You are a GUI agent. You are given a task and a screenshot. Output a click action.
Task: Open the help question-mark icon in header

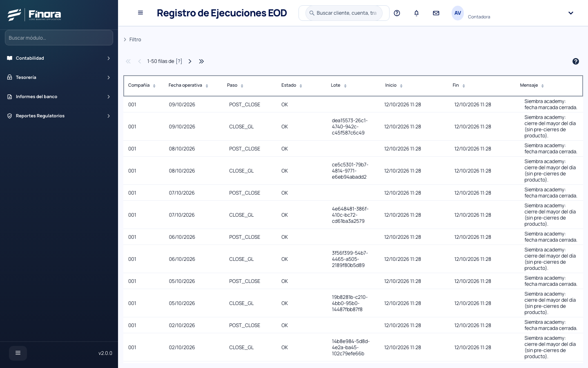pyautogui.click(x=397, y=13)
